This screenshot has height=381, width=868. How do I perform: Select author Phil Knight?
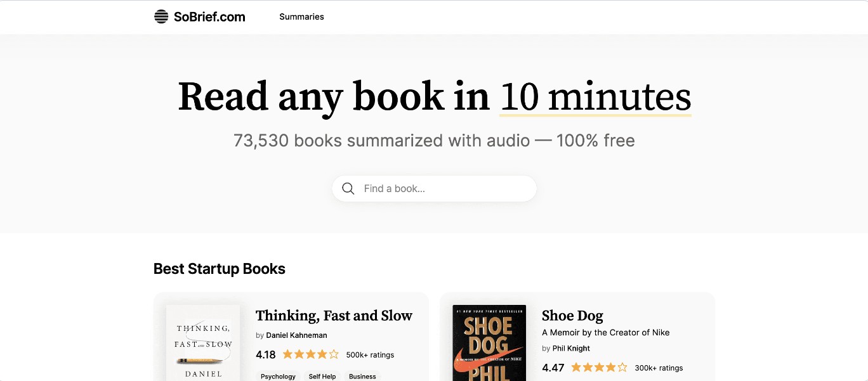(x=571, y=348)
